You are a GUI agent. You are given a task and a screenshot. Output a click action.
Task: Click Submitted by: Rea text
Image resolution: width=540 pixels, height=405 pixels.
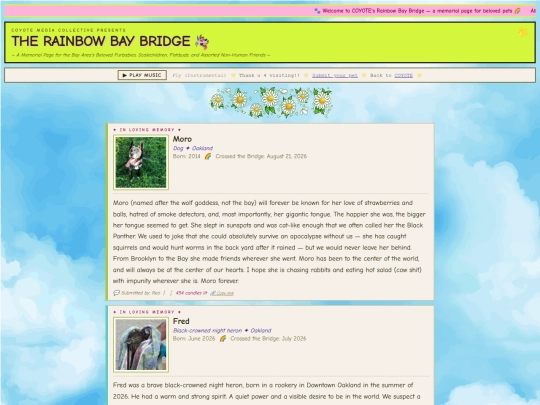pyautogui.click(x=141, y=293)
